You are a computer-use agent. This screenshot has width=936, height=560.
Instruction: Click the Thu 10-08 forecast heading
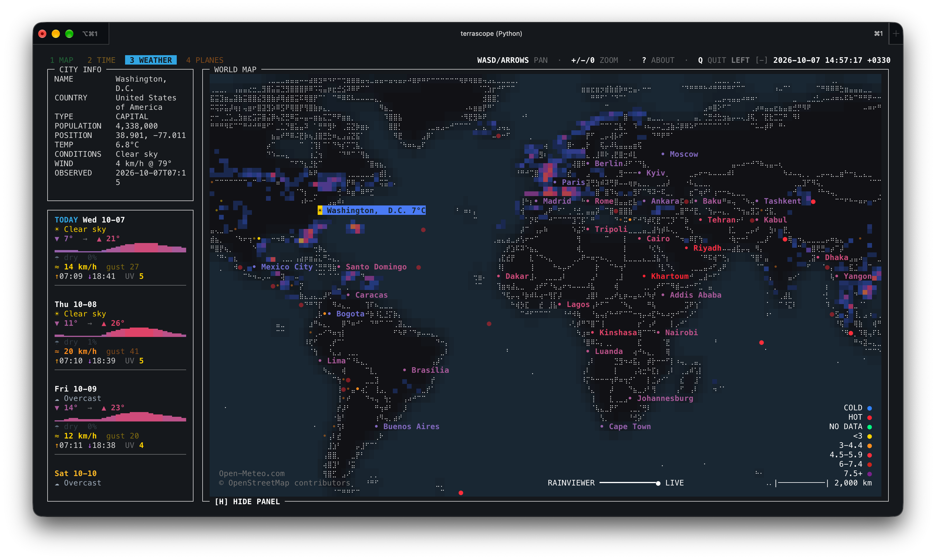(75, 304)
